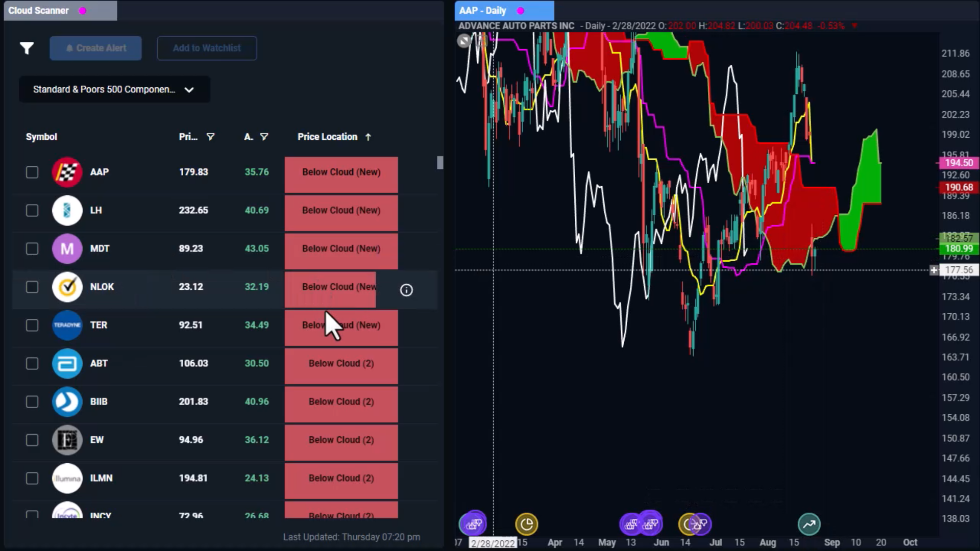Click ILMN price 194.81

coord(193,478)
